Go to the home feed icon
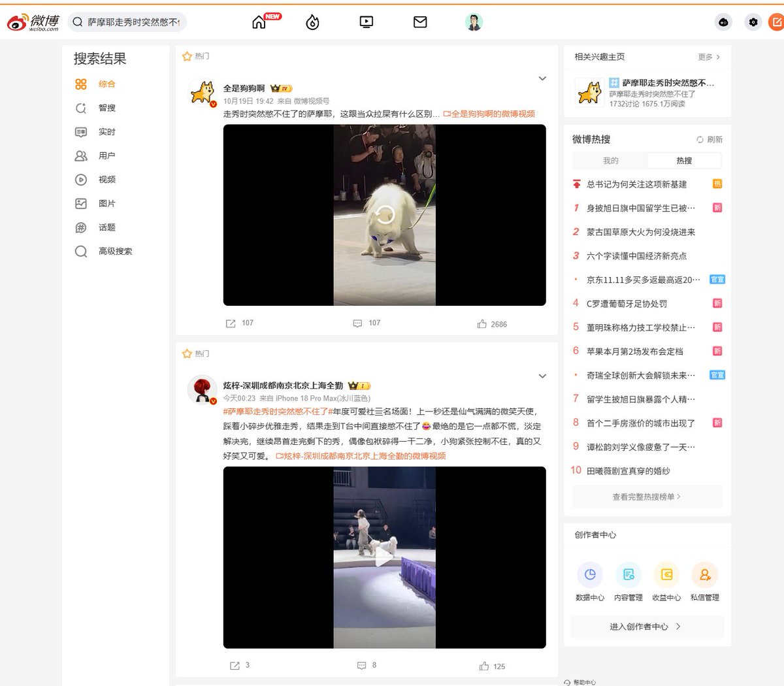Screen dimensions: 784x686 259,22
